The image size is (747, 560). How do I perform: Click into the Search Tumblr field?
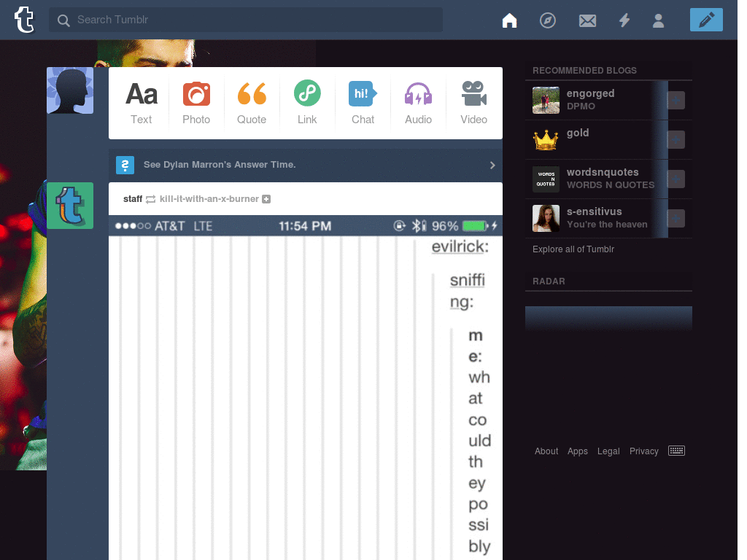[x=245, y=20]
